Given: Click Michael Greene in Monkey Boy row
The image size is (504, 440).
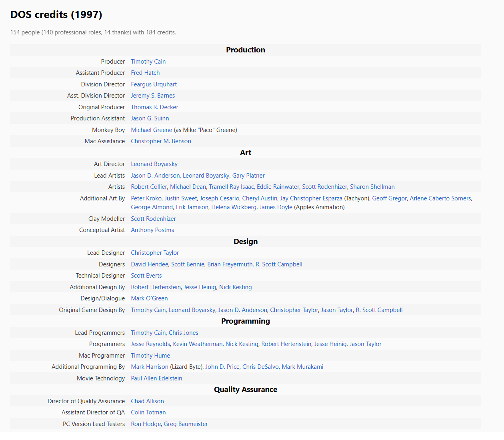Looking at the screenshot, I should point(151,130).
